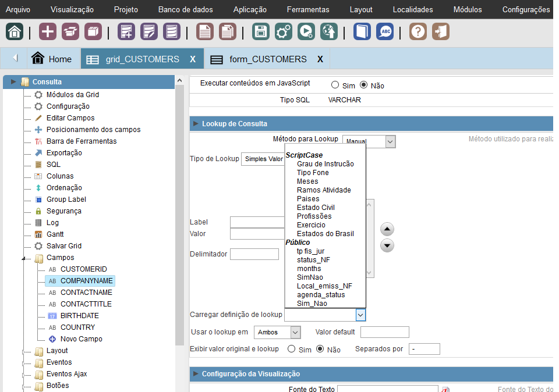The image size is (559, 392).
Task: Click the Exit door icon
Action: click(x=441, y=31)
